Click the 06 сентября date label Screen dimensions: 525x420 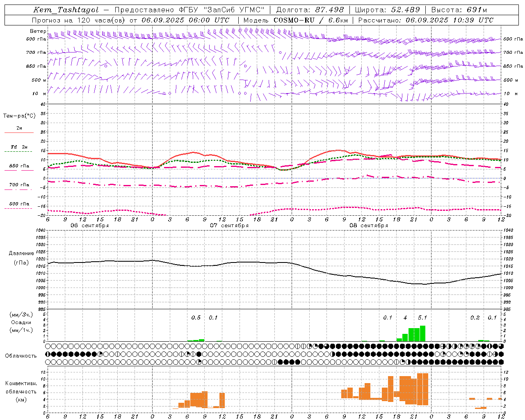(89, 226)
